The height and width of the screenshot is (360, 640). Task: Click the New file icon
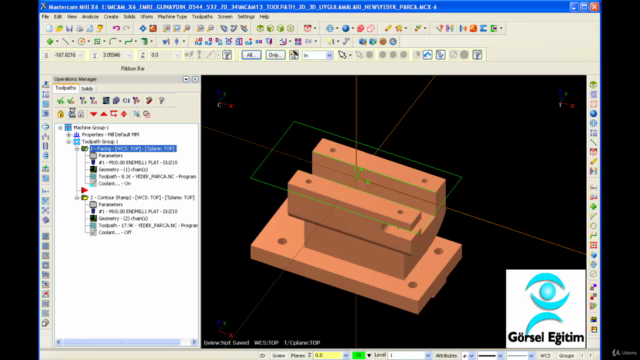[x=49, y=28]
